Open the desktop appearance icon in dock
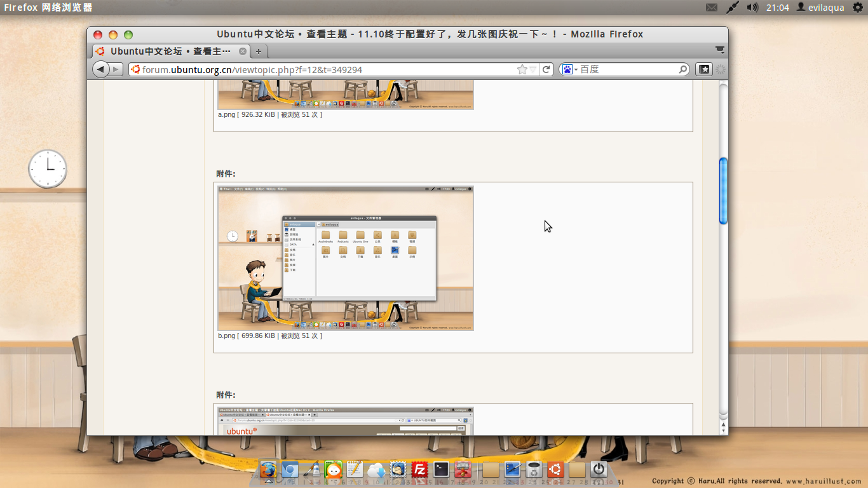The height and width of the screenshot is (488, 868). 512,470
